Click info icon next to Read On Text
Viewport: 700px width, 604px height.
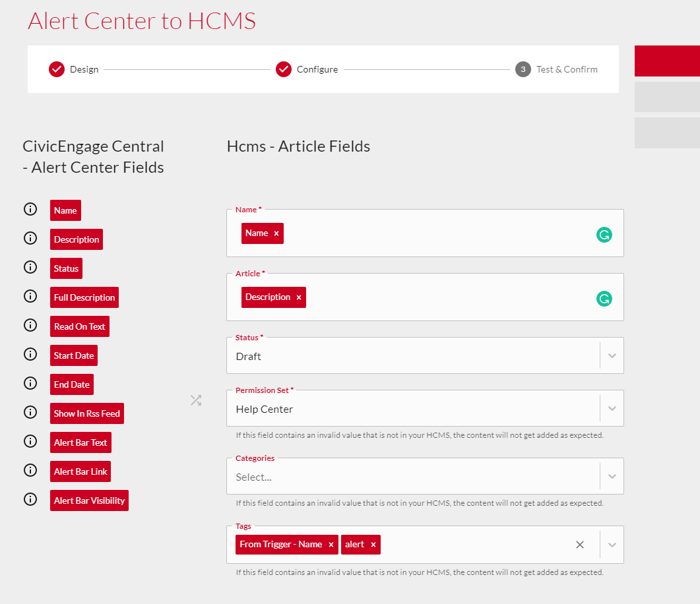pyautogui.click(x=30, y=325)
